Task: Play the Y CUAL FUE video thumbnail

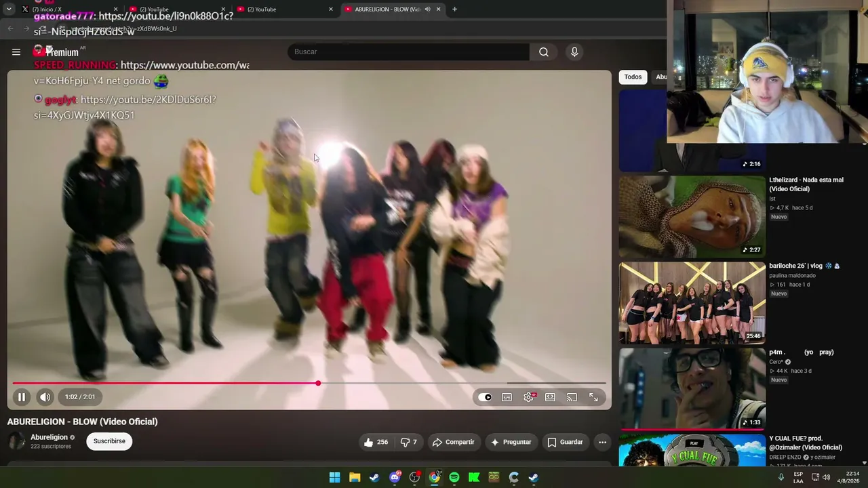Action: coord(692,451)
